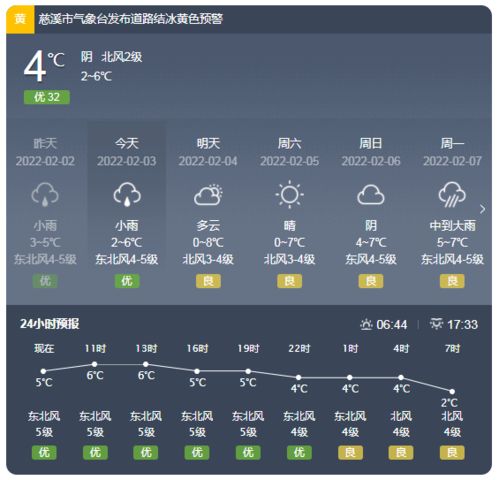
Task: Click the date 2022-02-03
Action: click(127, 161)
